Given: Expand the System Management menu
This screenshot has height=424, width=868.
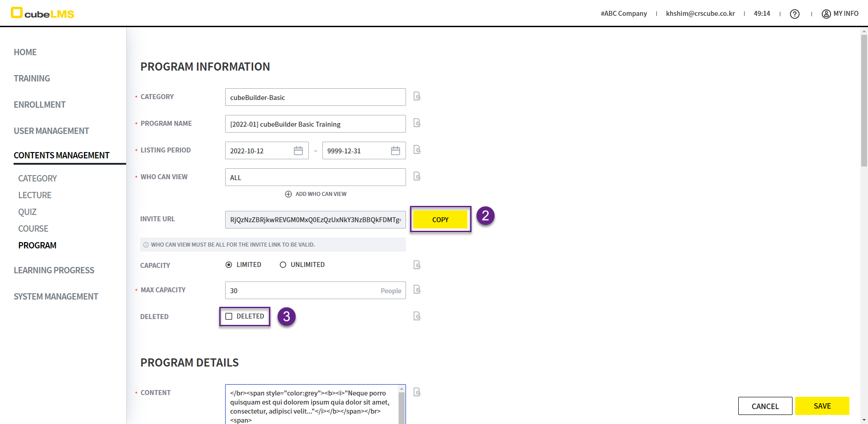Looking at the screenshot, I should (x=56, y=296).
